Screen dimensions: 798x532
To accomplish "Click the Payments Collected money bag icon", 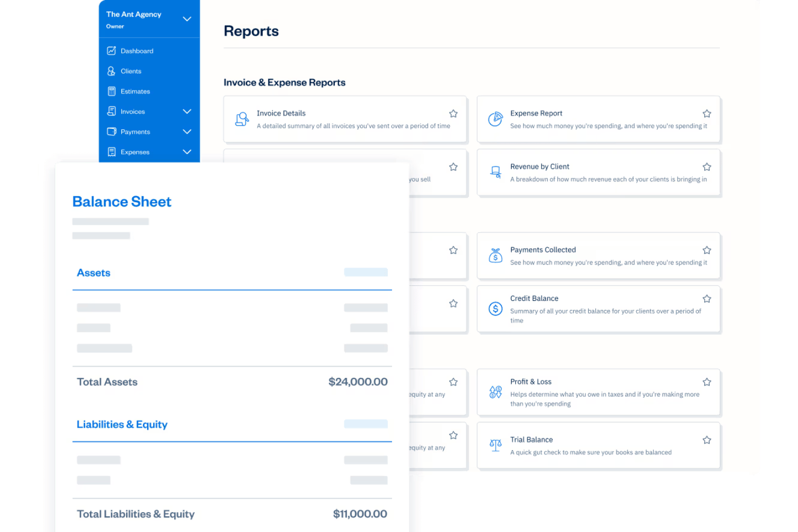I will 496,255.
